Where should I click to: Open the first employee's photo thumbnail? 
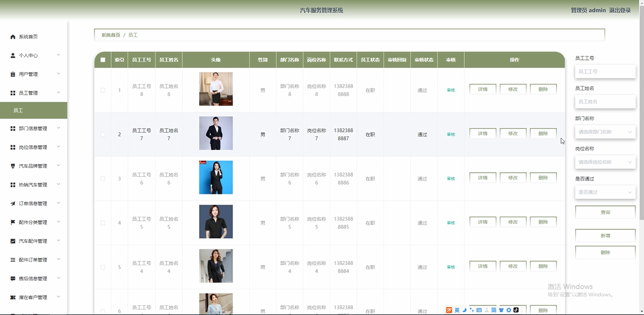pos(216,89)
